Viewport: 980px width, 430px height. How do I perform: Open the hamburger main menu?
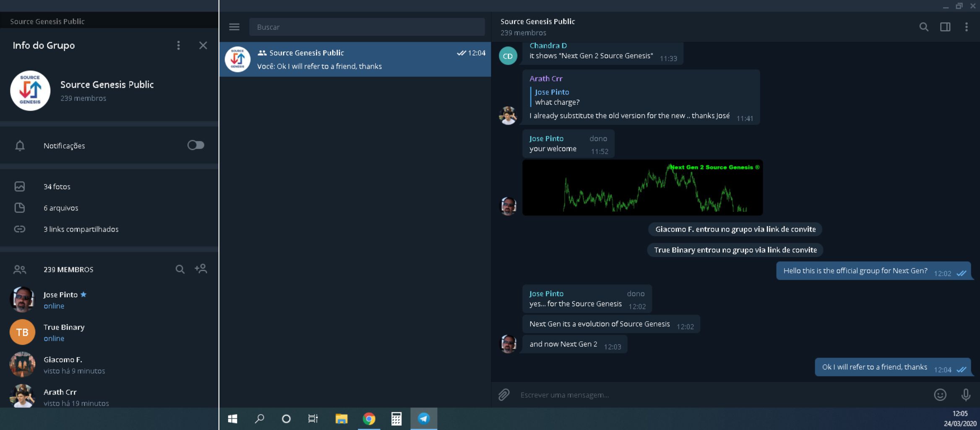point(234,27)
